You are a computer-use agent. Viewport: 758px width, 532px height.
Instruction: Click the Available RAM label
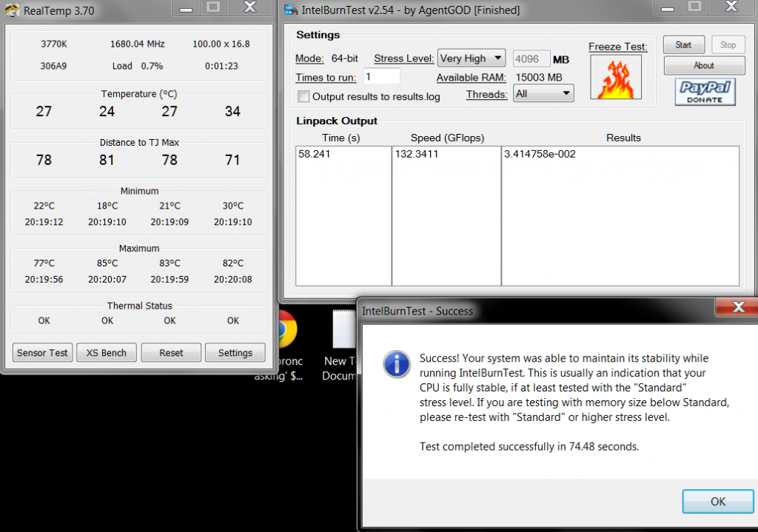tap(472, 77)
